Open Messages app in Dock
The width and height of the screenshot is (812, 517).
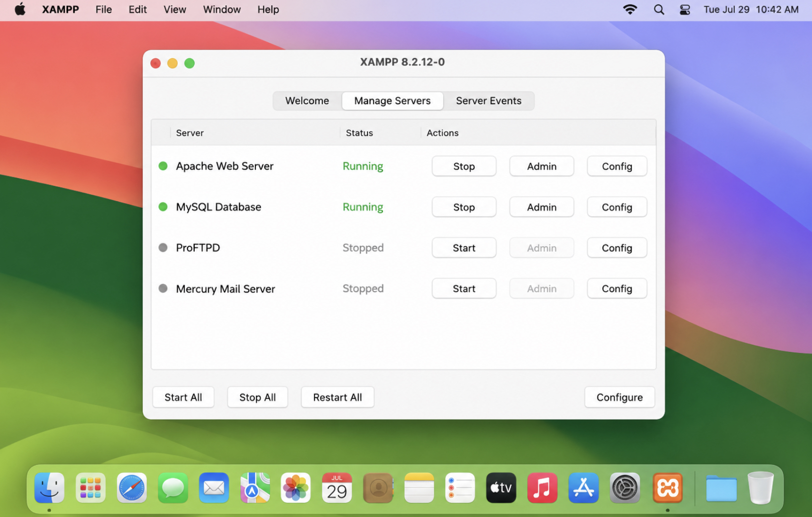pos(173,488)
